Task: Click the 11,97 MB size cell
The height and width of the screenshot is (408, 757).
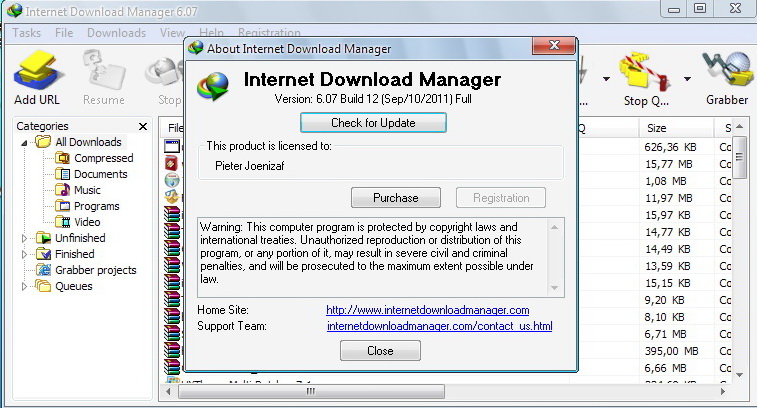Action: click(669, 198)
